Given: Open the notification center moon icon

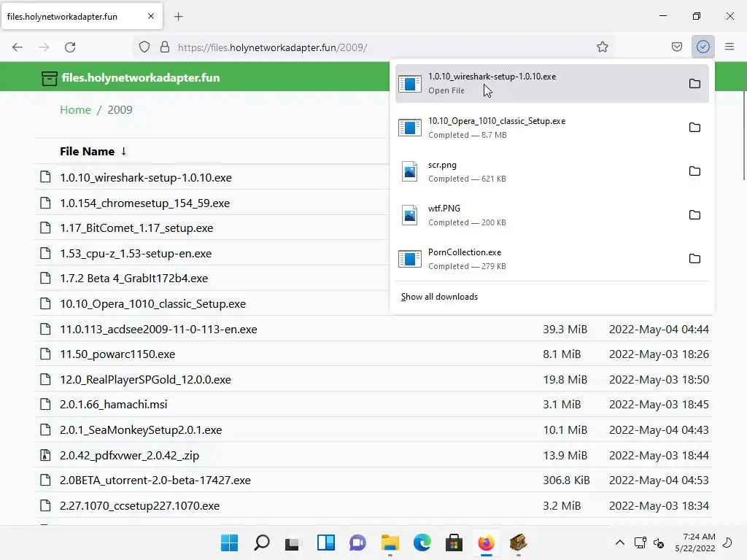Looking at the screenshot, I should [728, 542].
